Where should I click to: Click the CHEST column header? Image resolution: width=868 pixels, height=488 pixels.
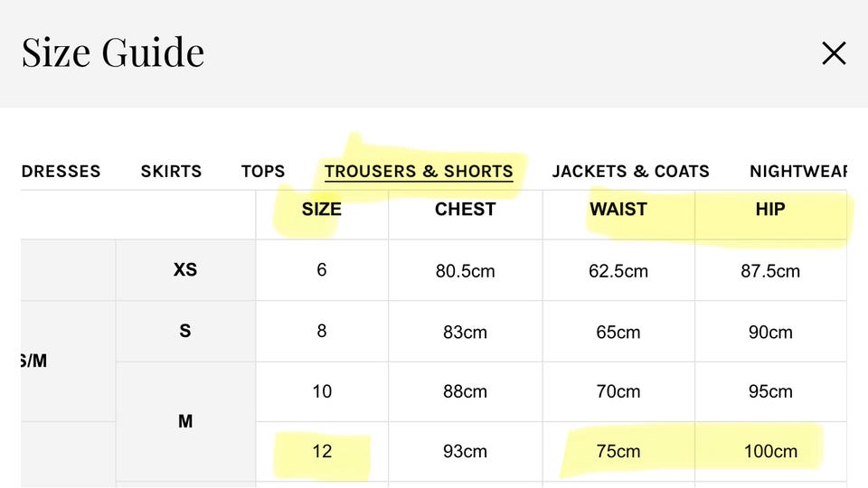click(x=465, y=210)
